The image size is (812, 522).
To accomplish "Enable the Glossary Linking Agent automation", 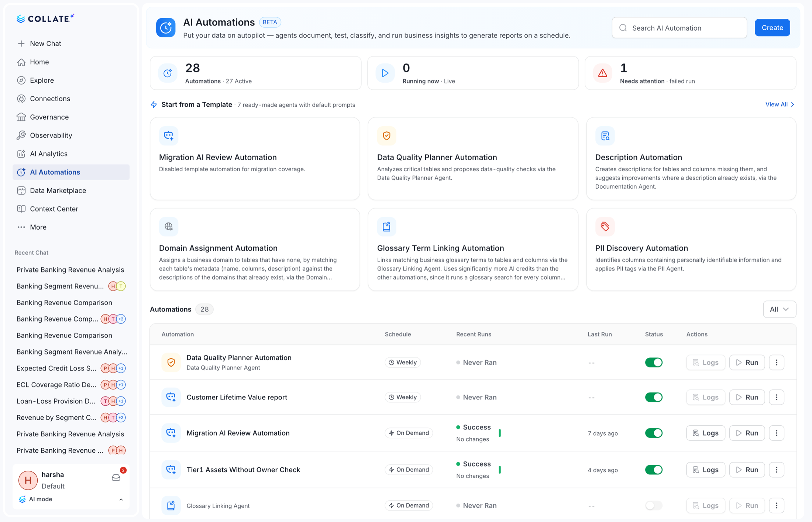I will (654, 505).
